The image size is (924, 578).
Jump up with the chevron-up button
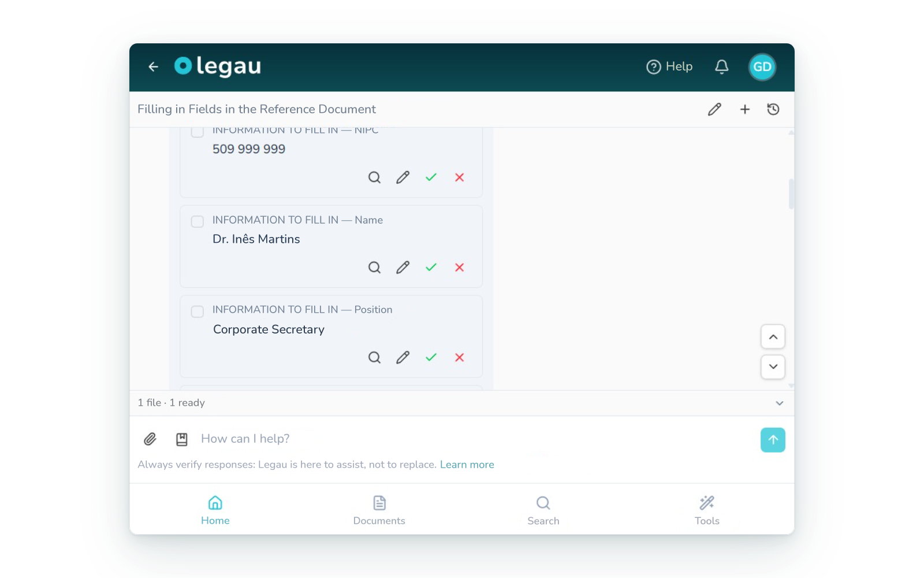(773, 337)
